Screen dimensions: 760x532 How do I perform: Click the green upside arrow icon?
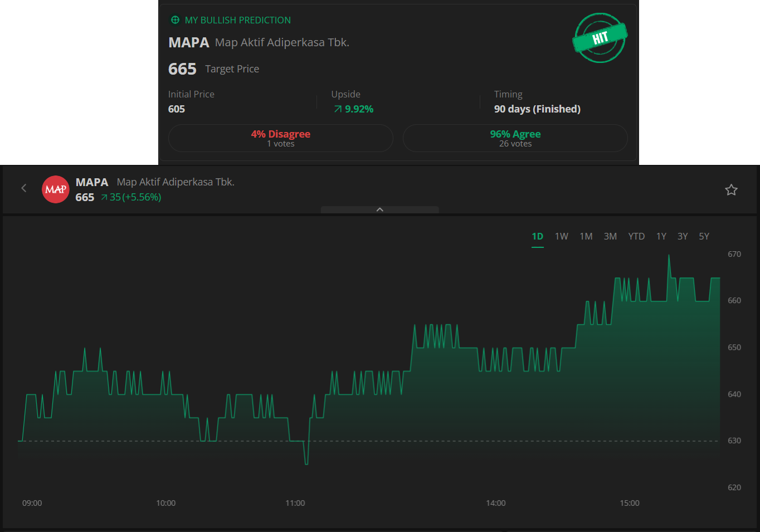[x=338, y=109]
